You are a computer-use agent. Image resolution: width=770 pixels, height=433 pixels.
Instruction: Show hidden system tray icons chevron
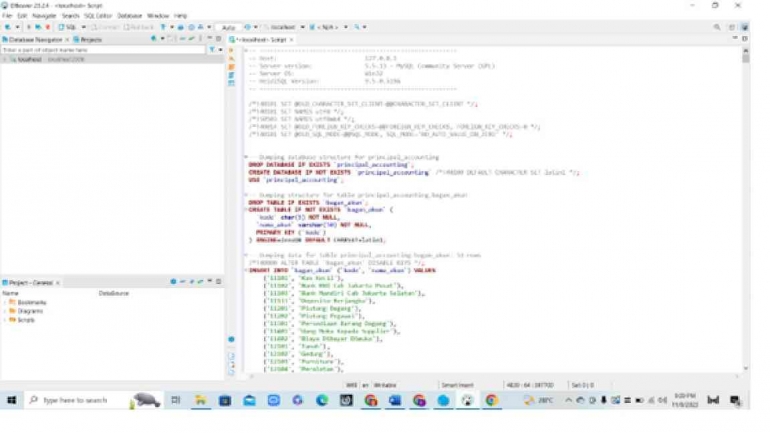click(568, 400)
